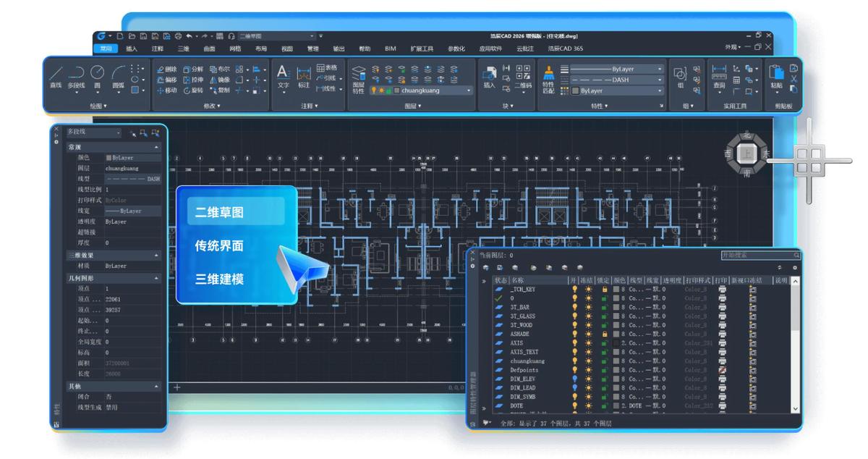Toggle plot icon for Defpoints layer

722,370
